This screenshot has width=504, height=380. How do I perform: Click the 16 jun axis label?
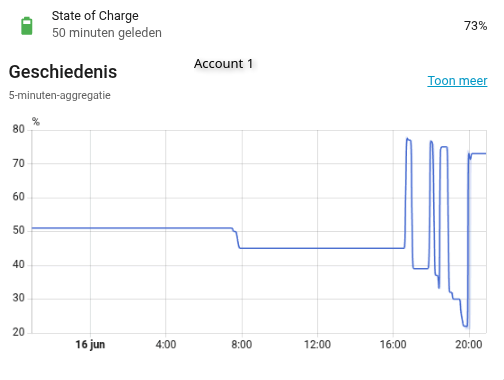coord(90,344)
